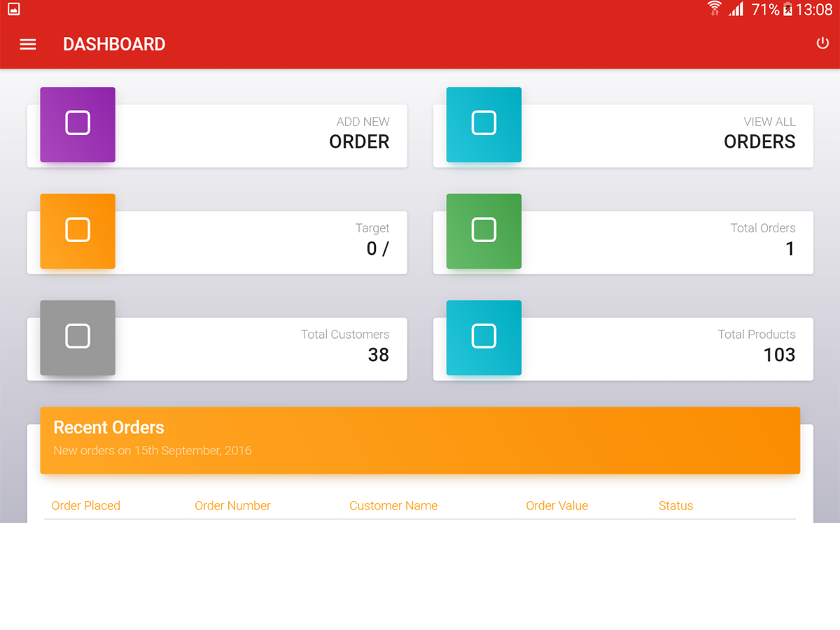Click the purple Add New Order icon
The width and height of the screenshot is (840, 630).
pos(78,124)
